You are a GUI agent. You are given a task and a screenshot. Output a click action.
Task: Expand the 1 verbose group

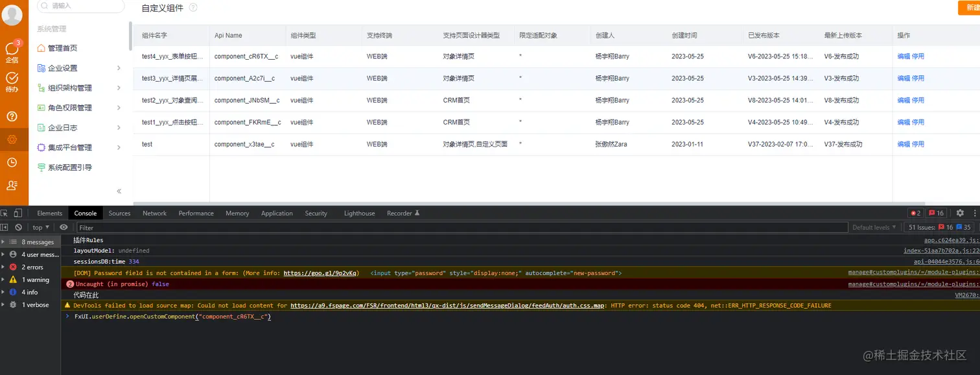coord(30,304)
